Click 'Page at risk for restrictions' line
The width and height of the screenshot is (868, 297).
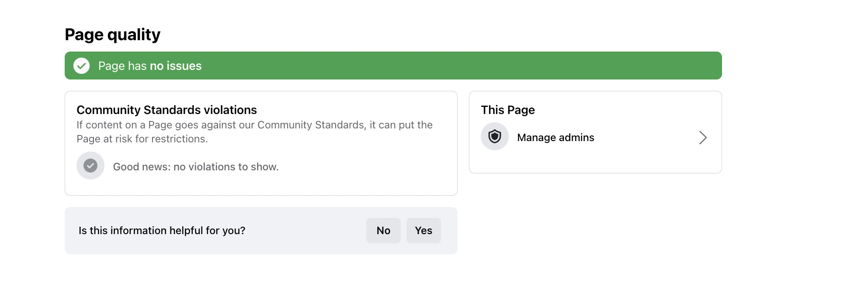(x=142, y=139)
